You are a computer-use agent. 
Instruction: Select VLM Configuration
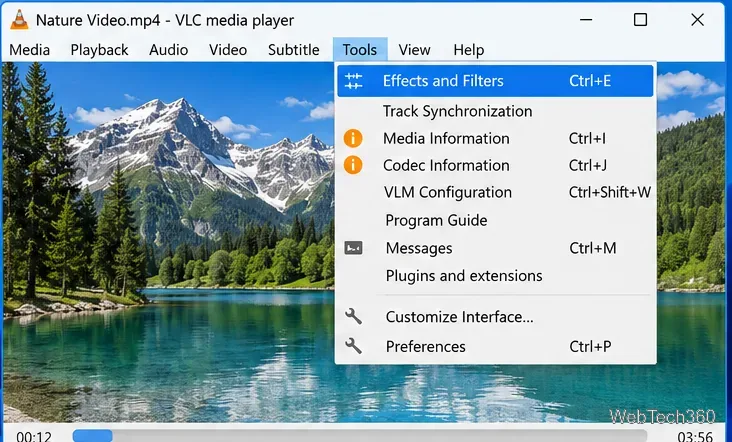click(495, 192)
